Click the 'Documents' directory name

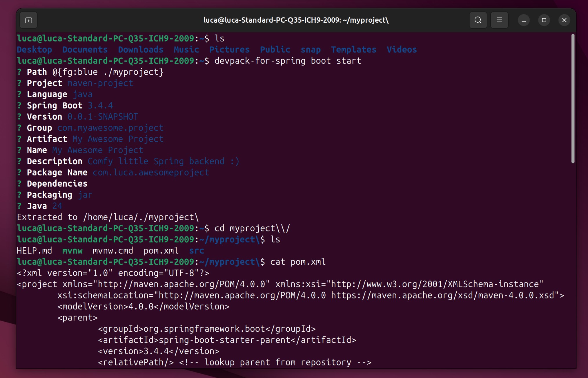point(85,50)
